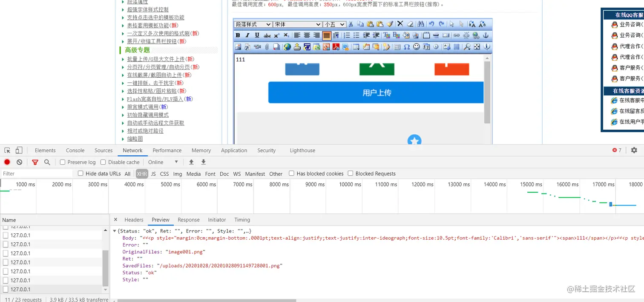Open DevTools settings gear icon
The width and height of the screenshot is (644, 302).
pos(634,150)
